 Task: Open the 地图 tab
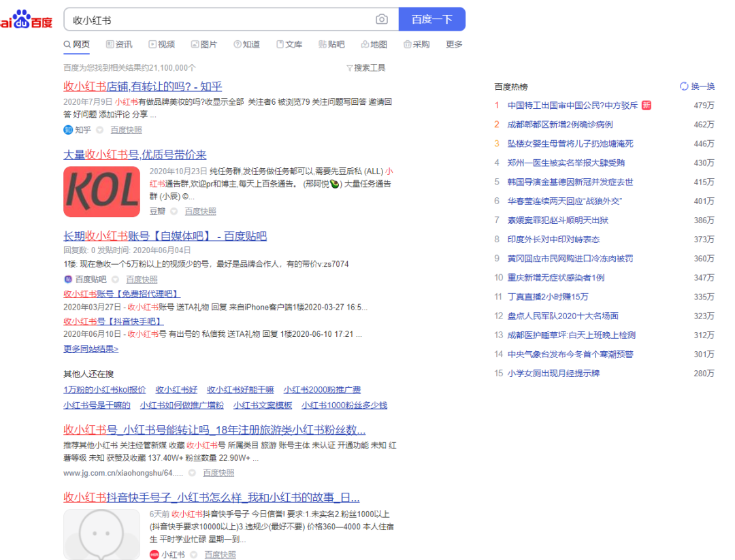point(374,44)
